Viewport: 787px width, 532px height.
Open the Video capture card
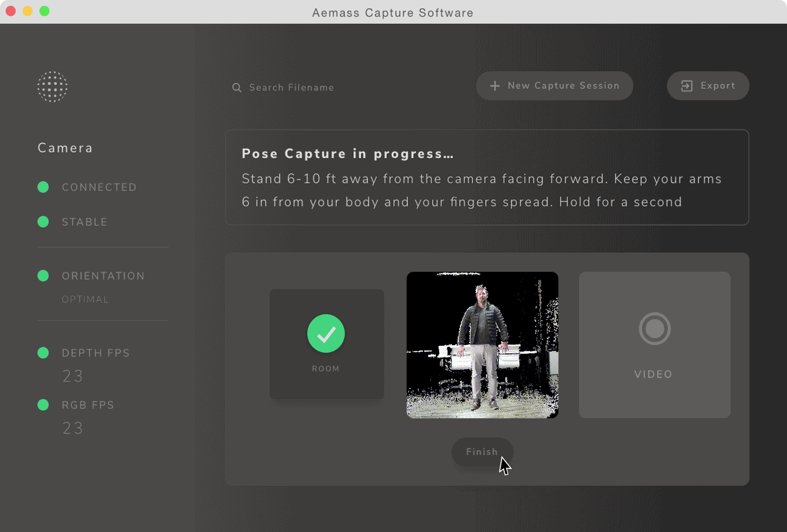coord(654,345)
